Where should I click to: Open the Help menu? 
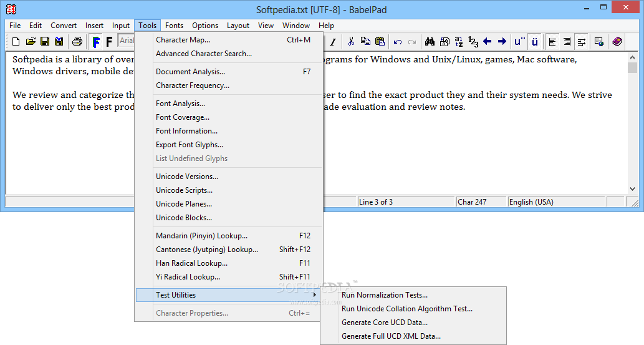(x=326, y=26)
